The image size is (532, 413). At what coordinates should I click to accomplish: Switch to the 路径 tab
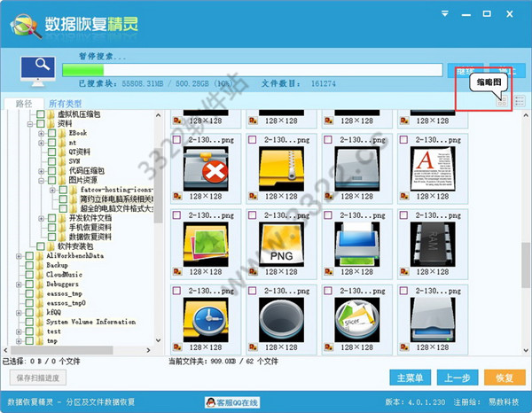pos(24,104)
